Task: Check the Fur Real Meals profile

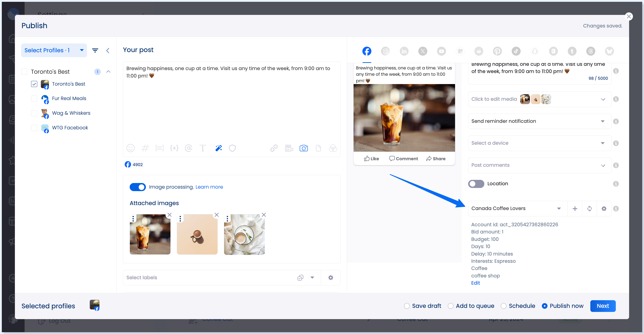Action: (34, 98)
